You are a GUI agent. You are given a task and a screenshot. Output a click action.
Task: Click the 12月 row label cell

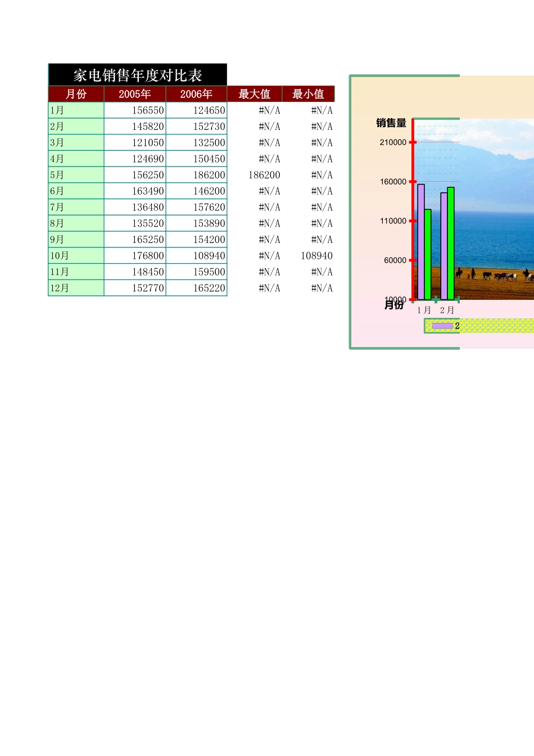tap(76, 289)
